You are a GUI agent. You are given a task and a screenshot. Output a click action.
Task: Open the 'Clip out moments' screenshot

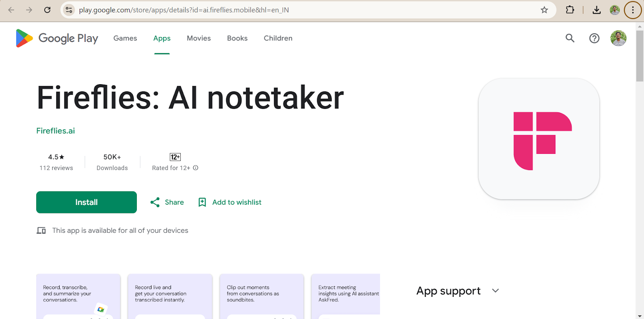click(x=262, y=296)
